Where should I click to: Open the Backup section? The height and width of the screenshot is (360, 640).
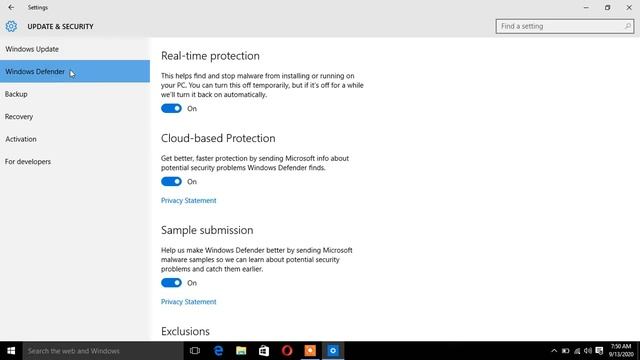click(x=75, y=94)
